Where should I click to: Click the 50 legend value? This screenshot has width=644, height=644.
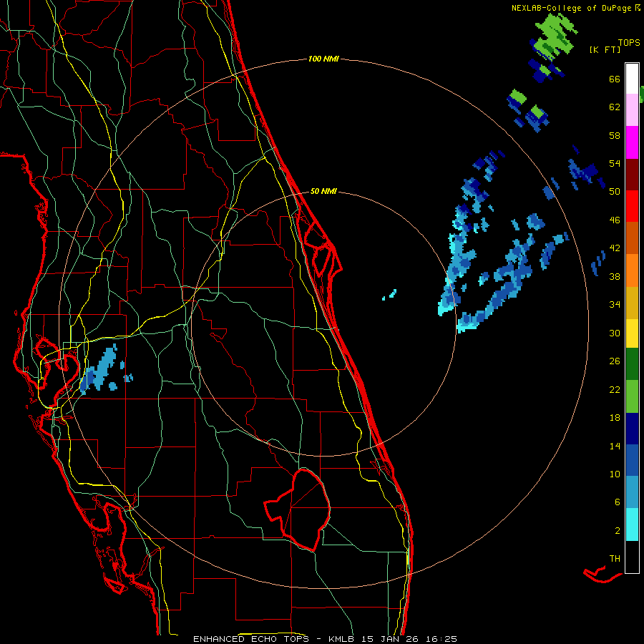coord(615,192)
